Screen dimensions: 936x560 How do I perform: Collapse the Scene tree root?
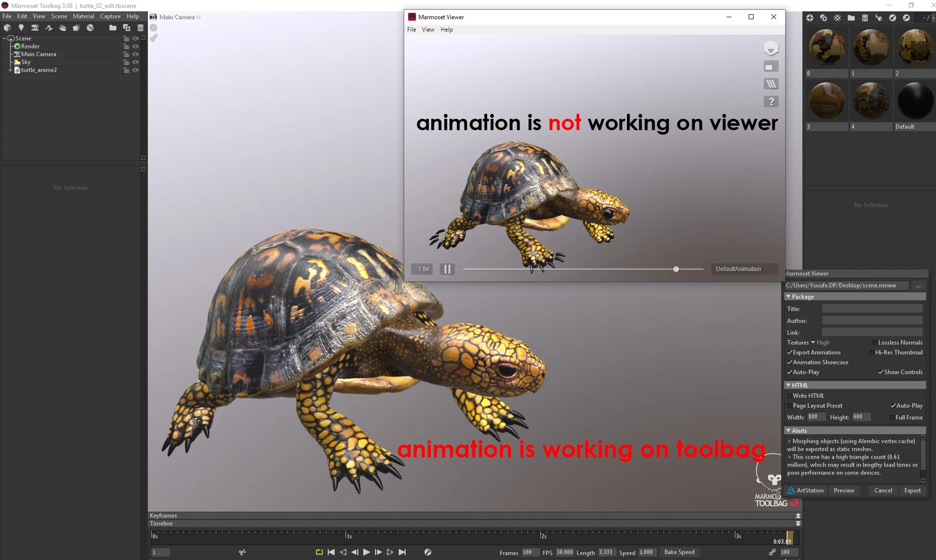pyautogui.click(x=4, y=38)
